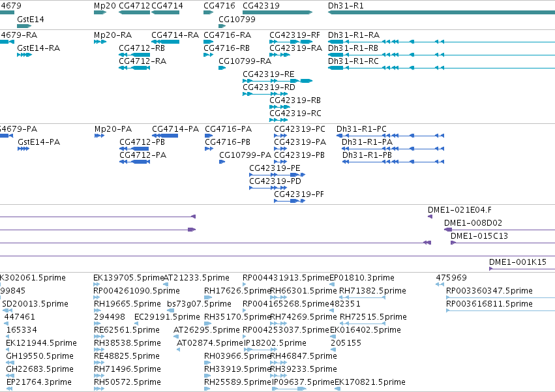
Task: Click the CG4716 gene label
Action: pos(219,6)
